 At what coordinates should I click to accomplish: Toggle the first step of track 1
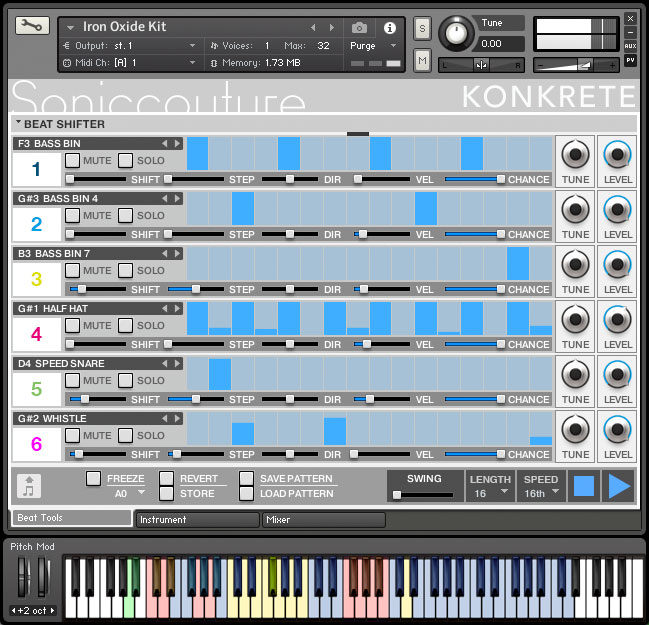pyautogui.click(x=197, y=153)
